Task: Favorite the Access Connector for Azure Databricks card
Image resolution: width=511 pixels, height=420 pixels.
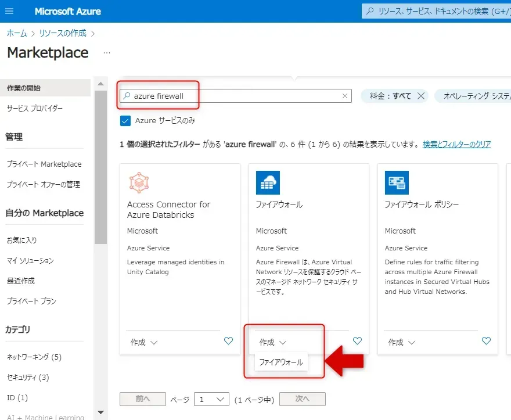Action: (x=228, y=342)
